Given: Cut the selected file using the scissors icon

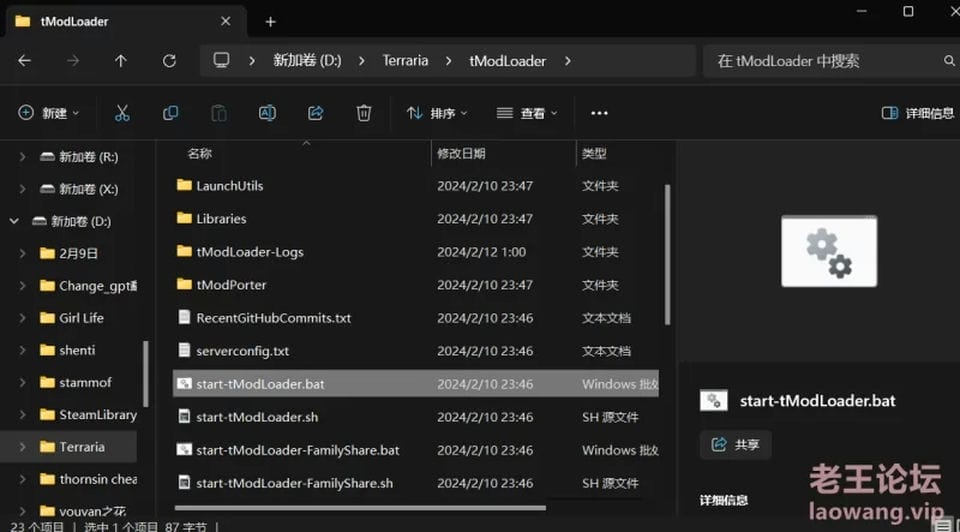Looking at the screenshot, I should pos(122,113).
